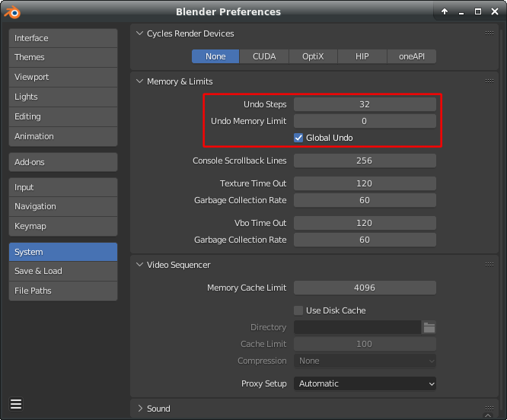Open the Themes preferences tab

63,58
